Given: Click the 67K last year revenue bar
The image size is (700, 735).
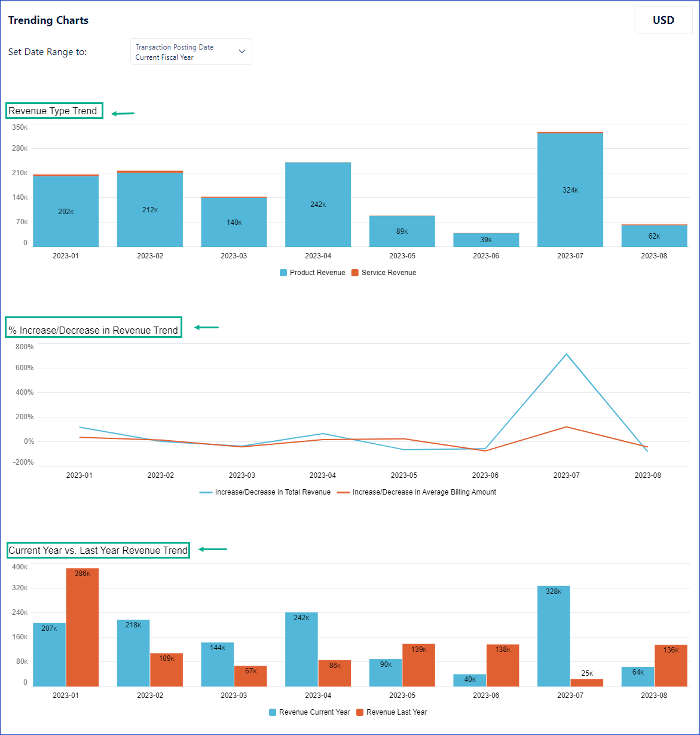Looking at the screenshot, I should [250, 676].
